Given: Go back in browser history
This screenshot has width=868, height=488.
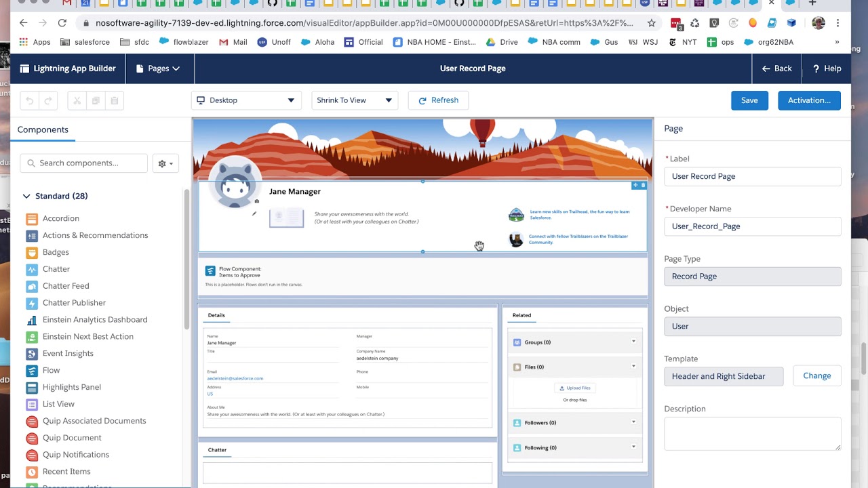Looking at the screenshot, I should 24,23.
